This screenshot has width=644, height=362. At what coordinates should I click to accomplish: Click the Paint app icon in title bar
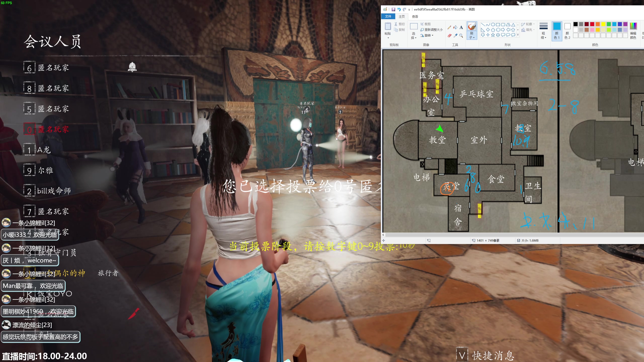click(385, 10)
